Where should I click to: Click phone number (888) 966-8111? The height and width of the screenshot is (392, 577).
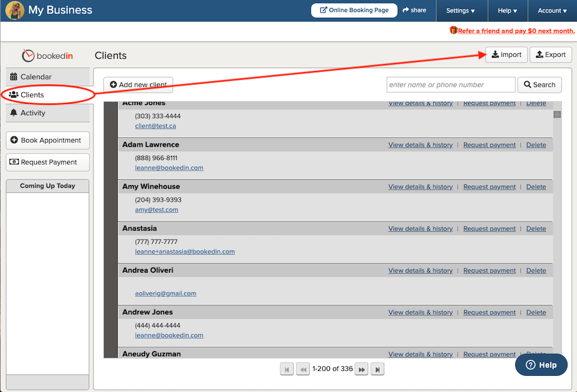point(156,158)
